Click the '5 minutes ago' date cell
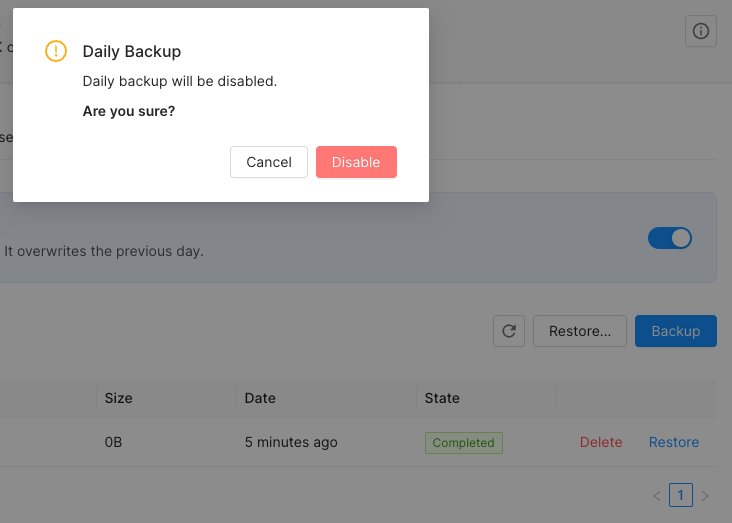The image size is (732, 523). click(291, 442)
